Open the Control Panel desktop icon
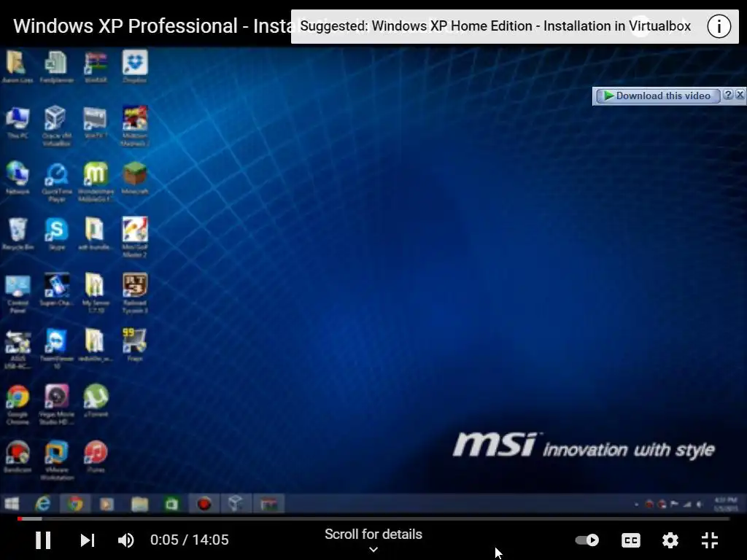 [18, 293]
